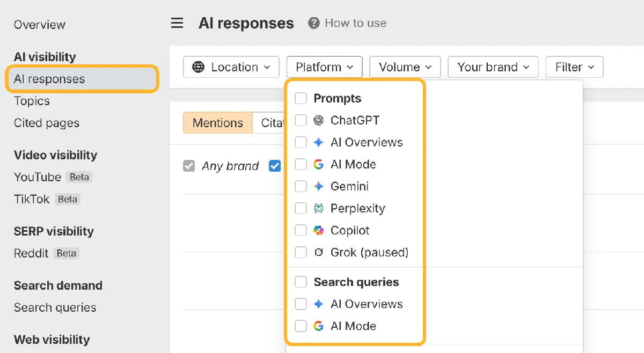Tick the Prompts group checkbox
The image size is (644, 353).
point(301,98)
